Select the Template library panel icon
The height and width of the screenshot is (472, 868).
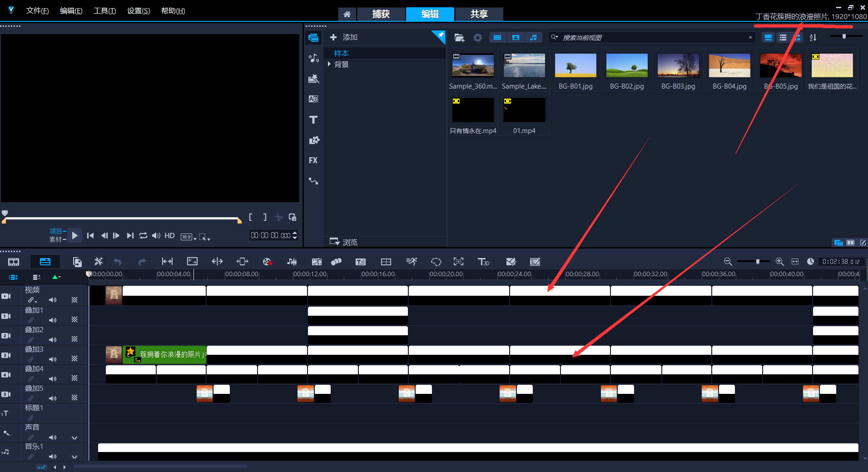point(313,79)
